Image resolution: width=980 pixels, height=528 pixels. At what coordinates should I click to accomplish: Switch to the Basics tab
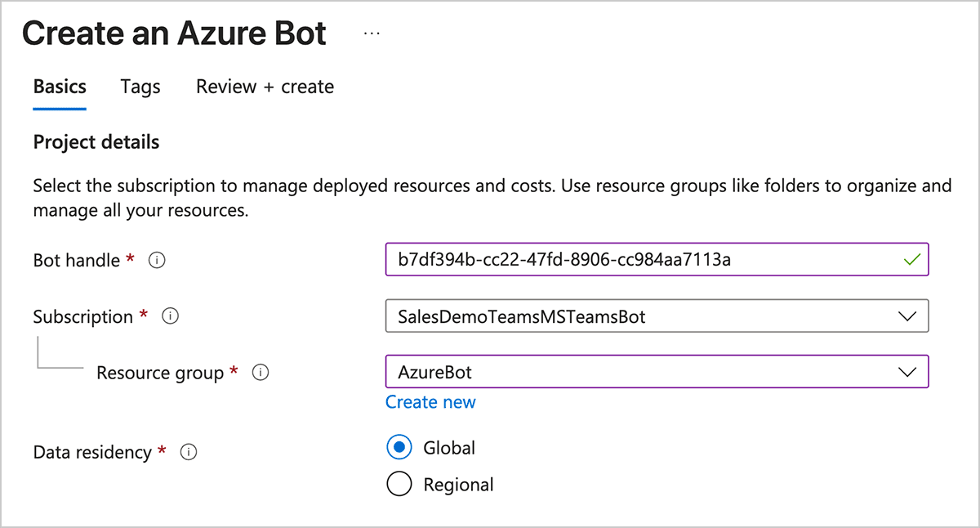point(60,87)
